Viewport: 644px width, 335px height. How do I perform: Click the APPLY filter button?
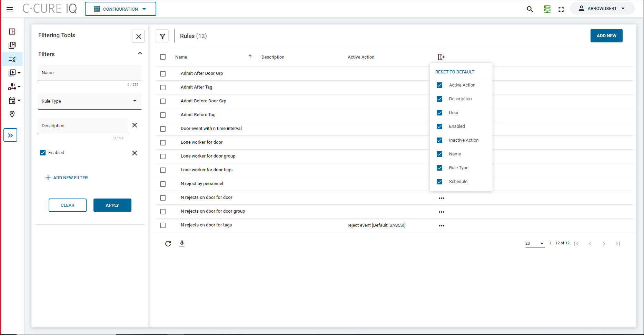coord(112,205)
